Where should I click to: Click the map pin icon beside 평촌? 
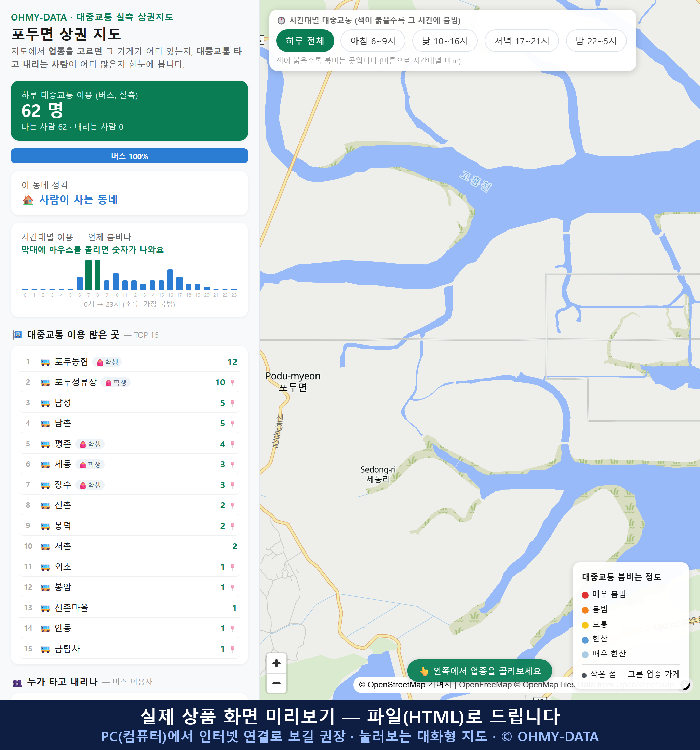click(x=232, y=444)
